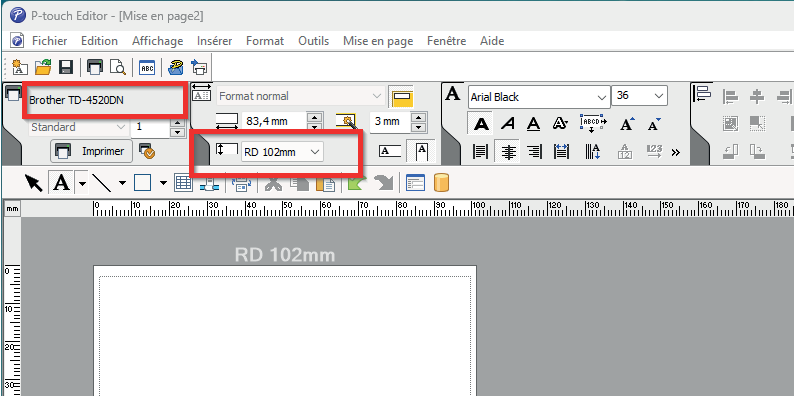Open the Outils menu

[313, 41]
